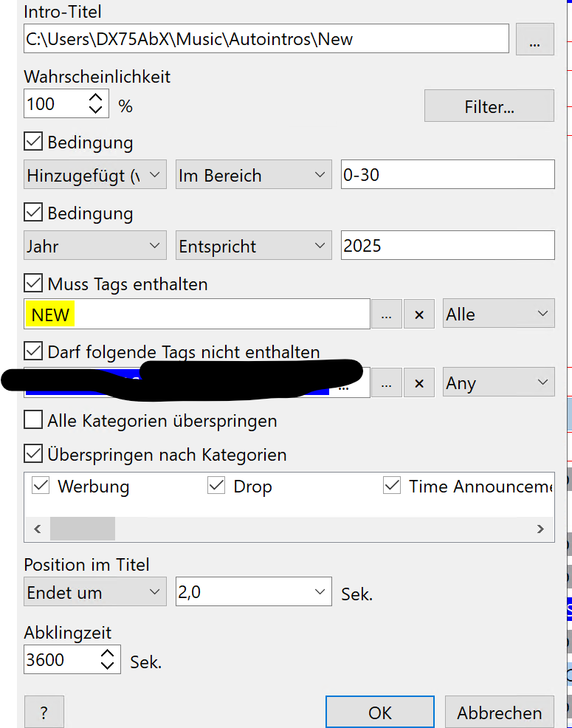Click the category list horizontal scrollbar thumb
572x728 pixels.
pyautogui.click(x=83, y=529)
